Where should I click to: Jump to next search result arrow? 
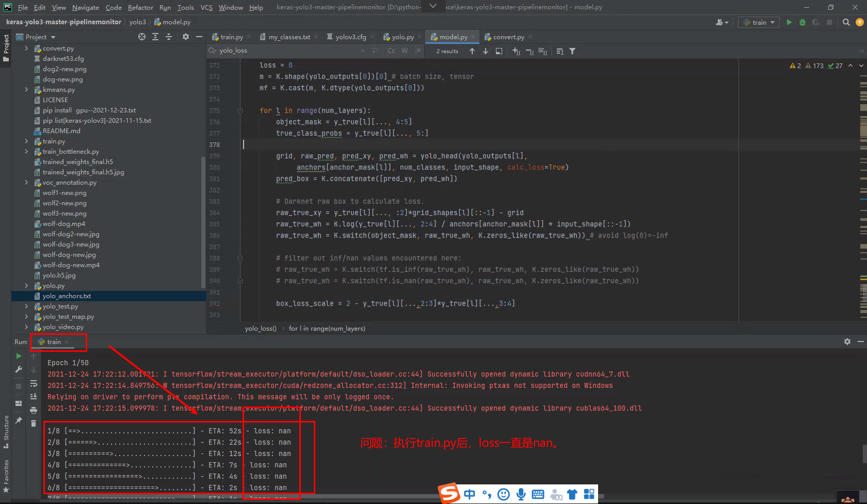(x=485, y=51)
